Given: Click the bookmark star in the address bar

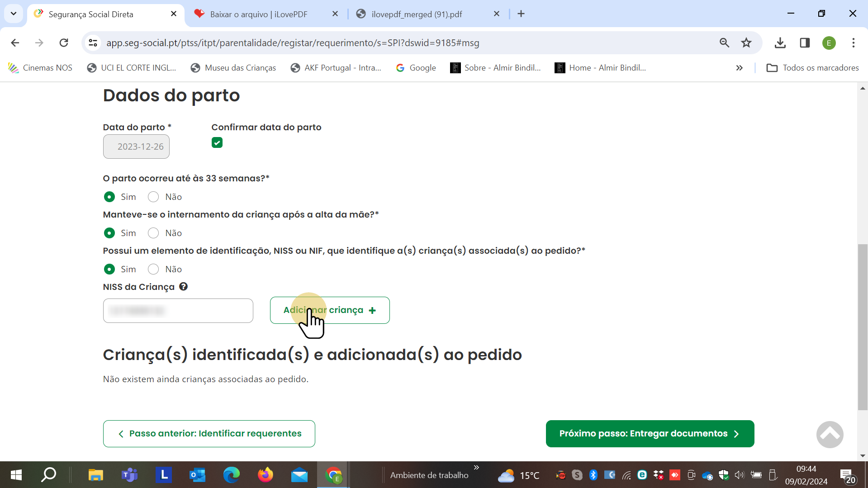Looking at the screenshot, I should [x=746, y=43].
